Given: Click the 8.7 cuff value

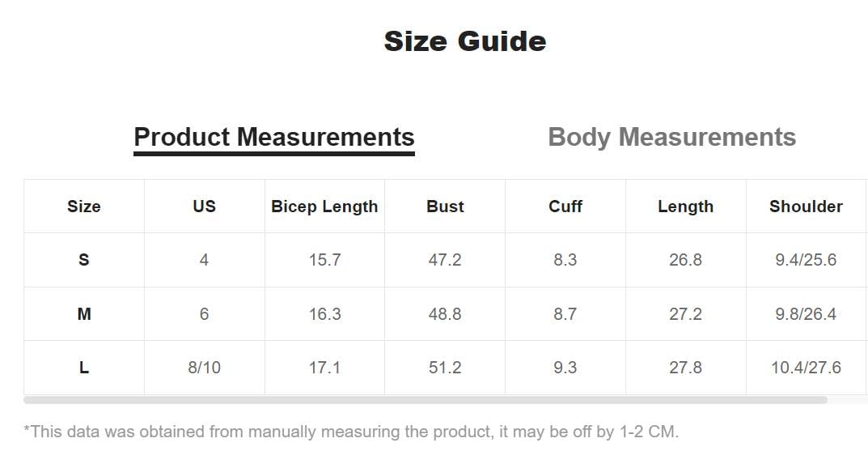Looking at the screenshot, I should 565,314.
